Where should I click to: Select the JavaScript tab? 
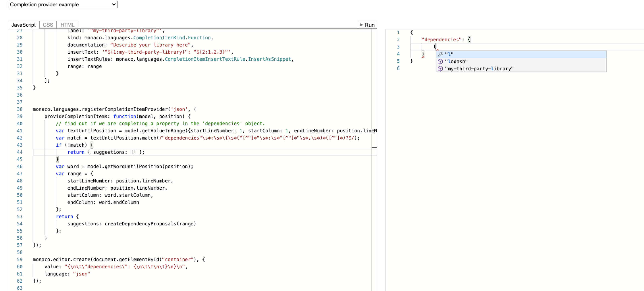coord(24,24)
